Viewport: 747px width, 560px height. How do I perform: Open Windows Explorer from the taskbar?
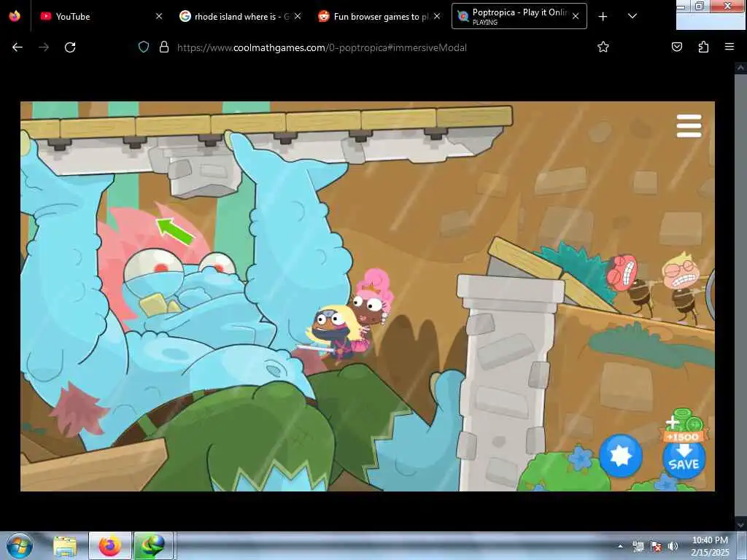point(65,545)
